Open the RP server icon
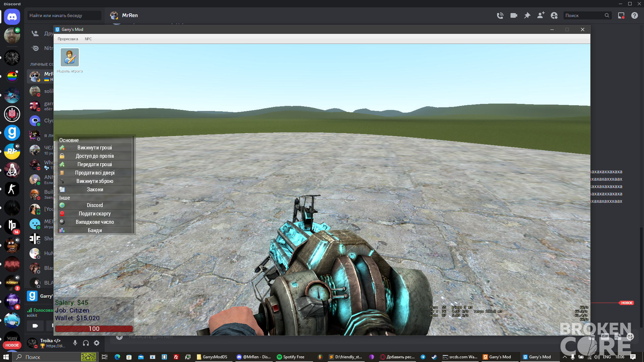Screen dimensions: 644x362 click(12, 152)
